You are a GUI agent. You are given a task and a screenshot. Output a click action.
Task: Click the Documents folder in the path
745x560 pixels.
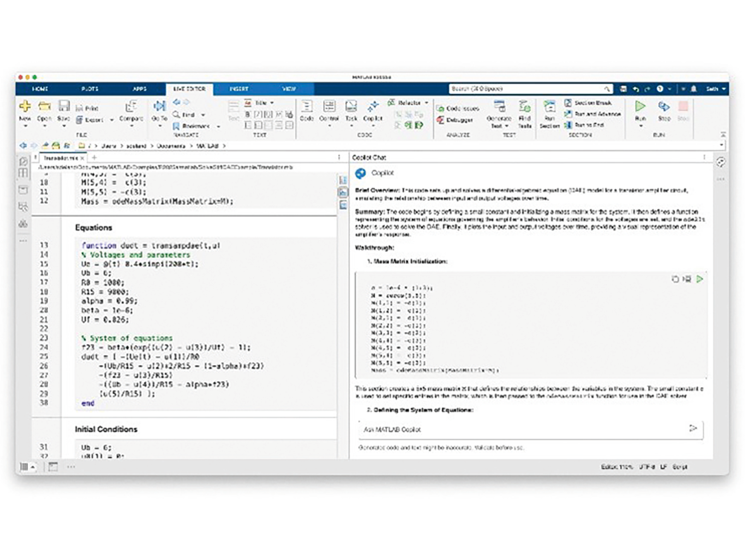pyautogui.click(x=171, y=146)
